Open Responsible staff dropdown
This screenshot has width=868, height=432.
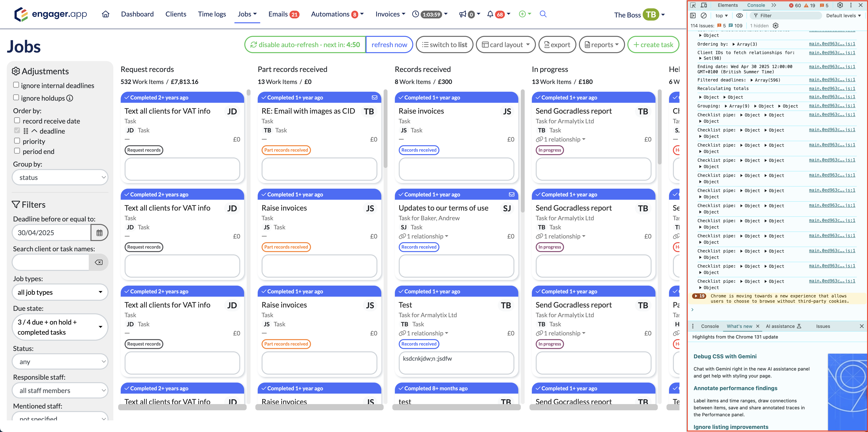[60, 391]
